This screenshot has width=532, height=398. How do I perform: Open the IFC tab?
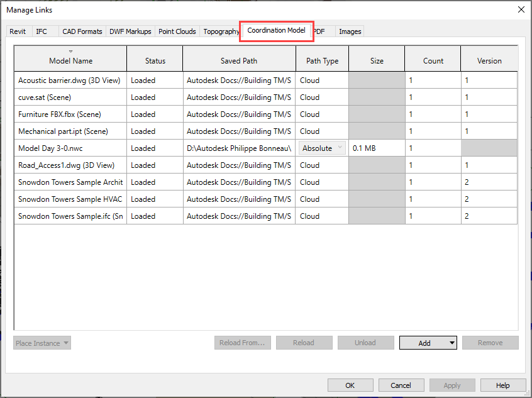(42, 31)
